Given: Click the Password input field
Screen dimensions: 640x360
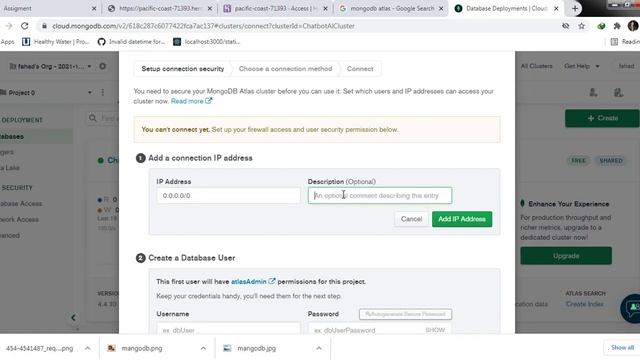Looking at the screenshot, I should pyautogui.click(x=380, y=329).
